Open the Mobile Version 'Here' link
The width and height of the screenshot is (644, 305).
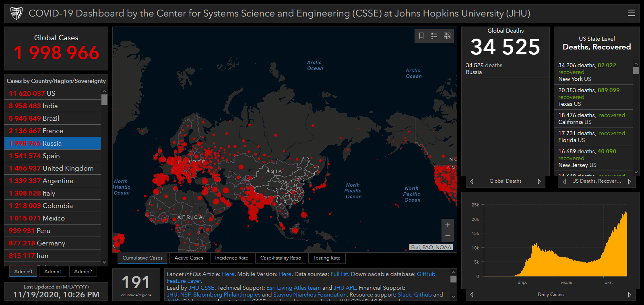point(285,274)
